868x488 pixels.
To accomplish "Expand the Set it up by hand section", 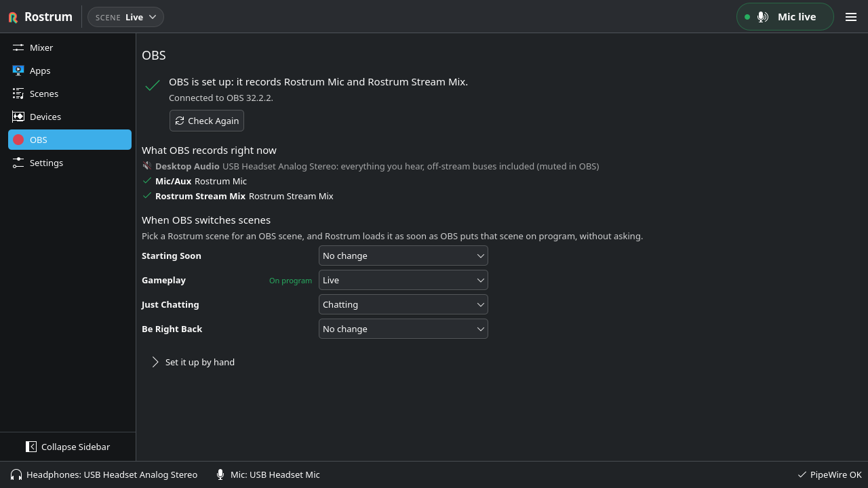I will tap(193, 362).
